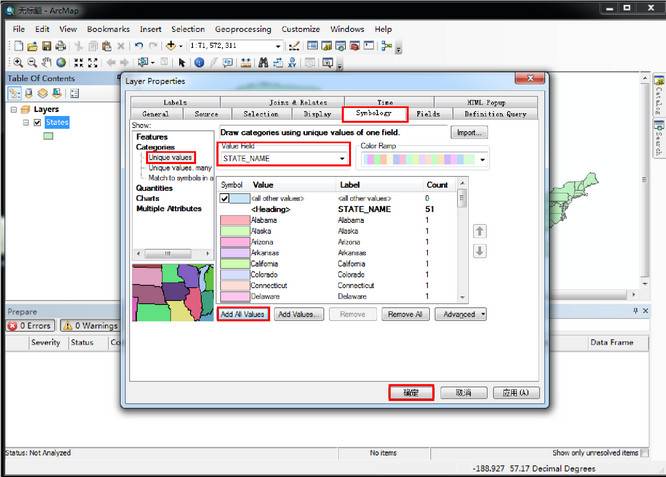666x477 pixels.
Task: Move selected value up with arrow button
Action: tap(480, 231)
